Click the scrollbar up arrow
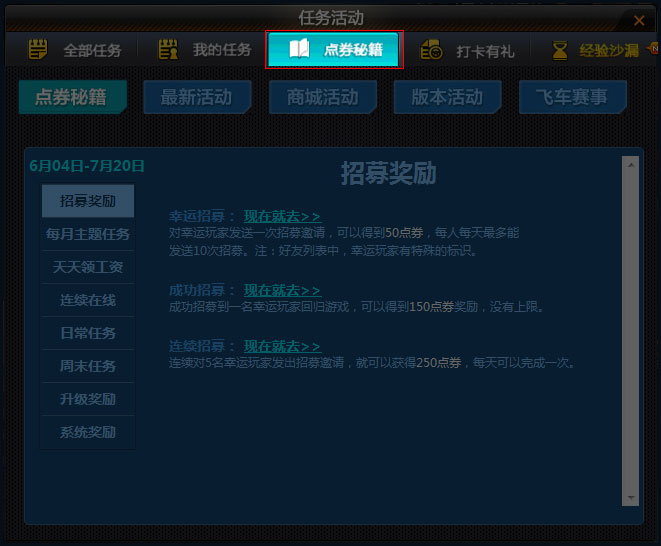Image resolution: width=661 pixels, height=546 pixels. [x=631, y=165]
